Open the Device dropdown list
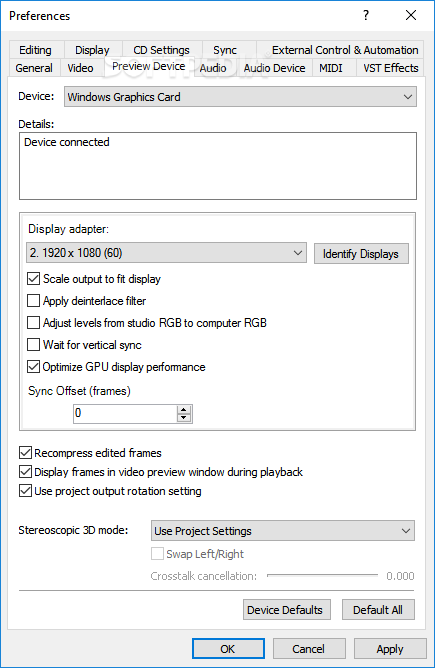 coord(240,97)
